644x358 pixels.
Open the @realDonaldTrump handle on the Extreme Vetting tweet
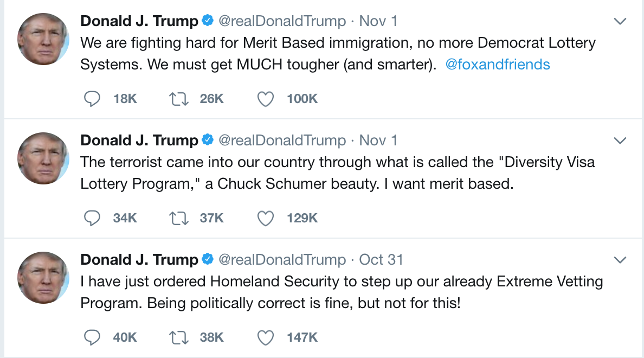point(282,260)
